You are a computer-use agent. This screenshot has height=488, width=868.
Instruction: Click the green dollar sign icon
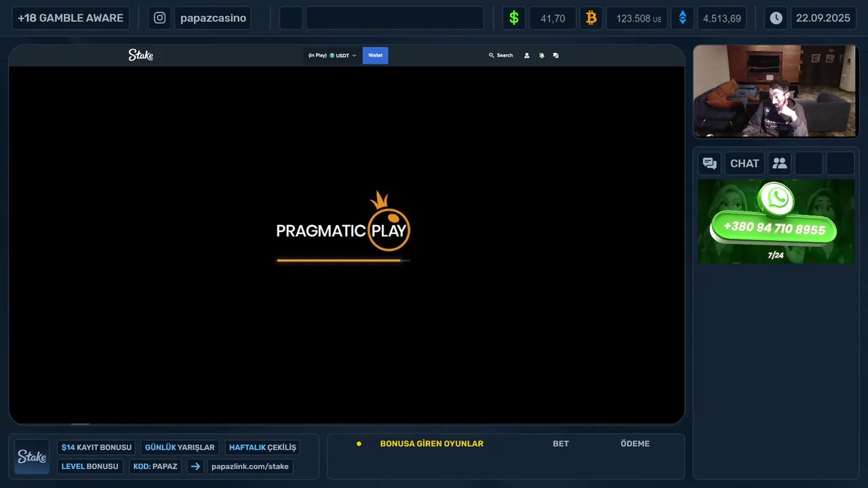click(x=514, y=18)
